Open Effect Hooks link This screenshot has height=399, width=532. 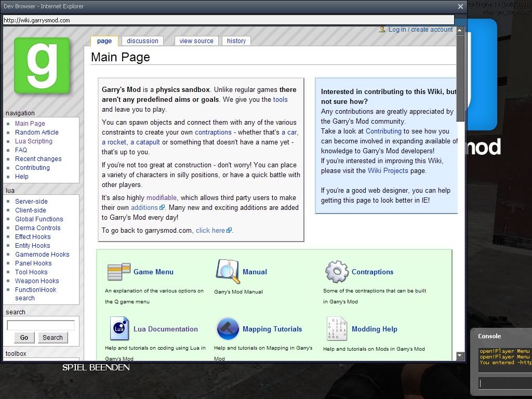pos(33,236)
